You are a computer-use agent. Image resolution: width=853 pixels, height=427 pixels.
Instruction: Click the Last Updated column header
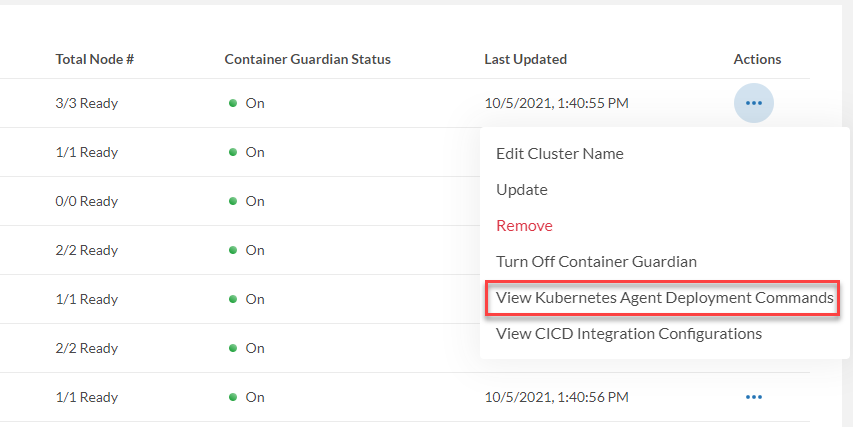(x=525, y=59)
